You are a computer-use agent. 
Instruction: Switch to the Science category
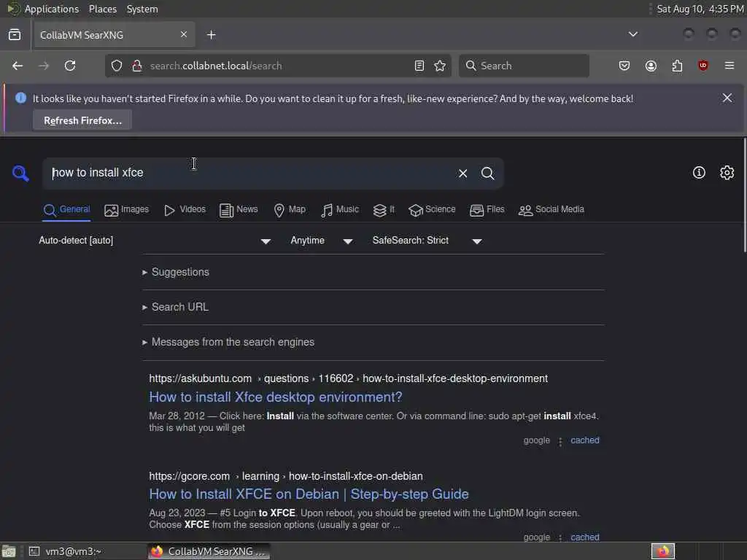tap(432, 209)
